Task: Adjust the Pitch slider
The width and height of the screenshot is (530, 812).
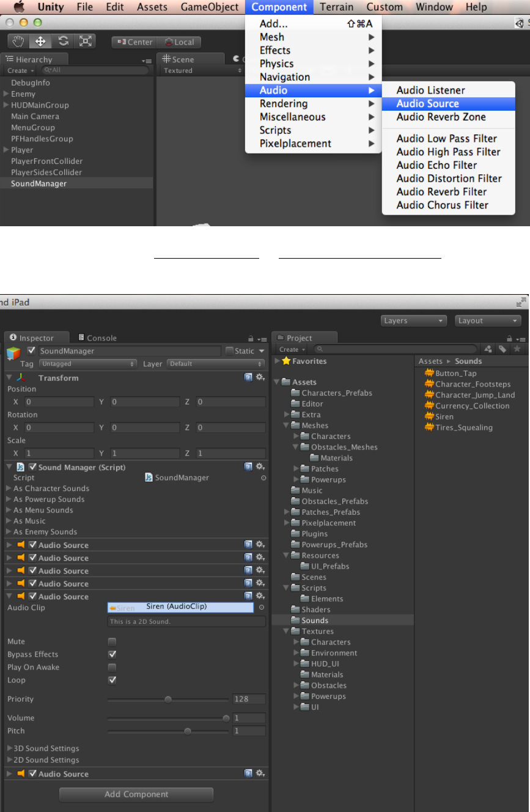Action: coord(168,731)
